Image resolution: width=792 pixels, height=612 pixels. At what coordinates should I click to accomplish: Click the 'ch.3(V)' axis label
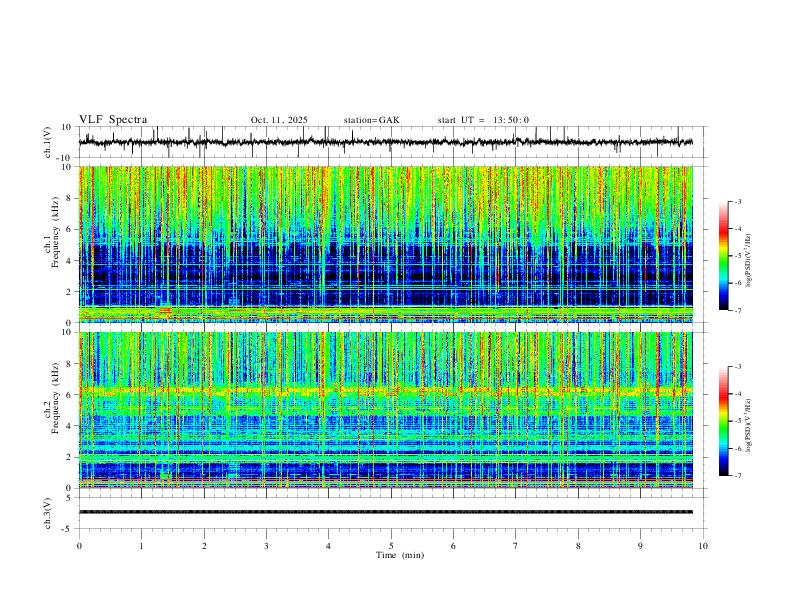pos(48,513)
